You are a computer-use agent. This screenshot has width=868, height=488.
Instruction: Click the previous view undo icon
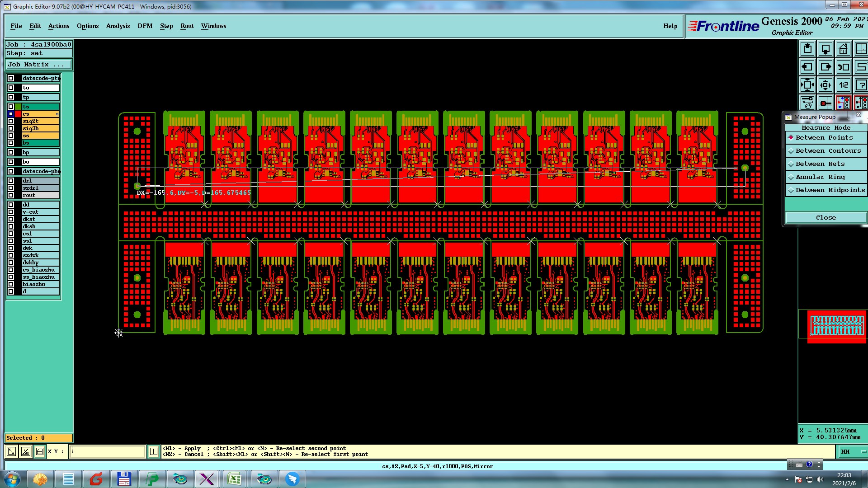[x=843, y=67]
